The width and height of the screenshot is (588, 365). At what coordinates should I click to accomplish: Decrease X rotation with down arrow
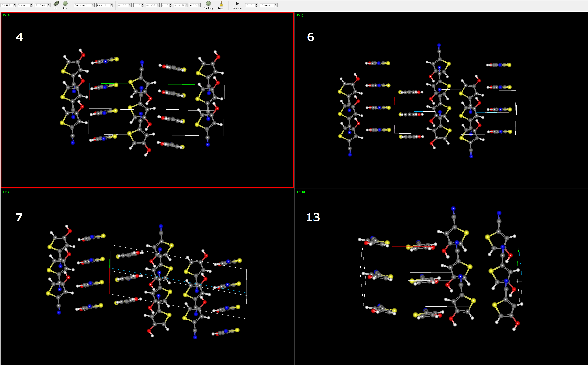coord(15,6)
